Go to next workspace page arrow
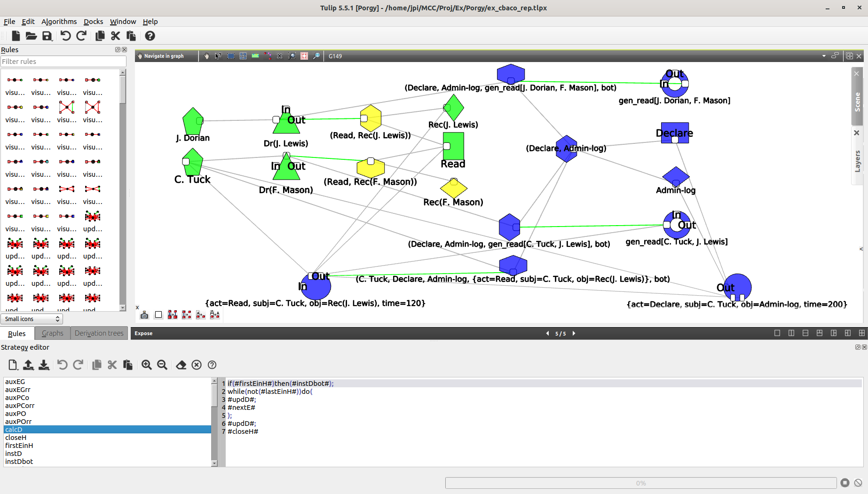The image size is (868, 494). [x=574, y=333]
